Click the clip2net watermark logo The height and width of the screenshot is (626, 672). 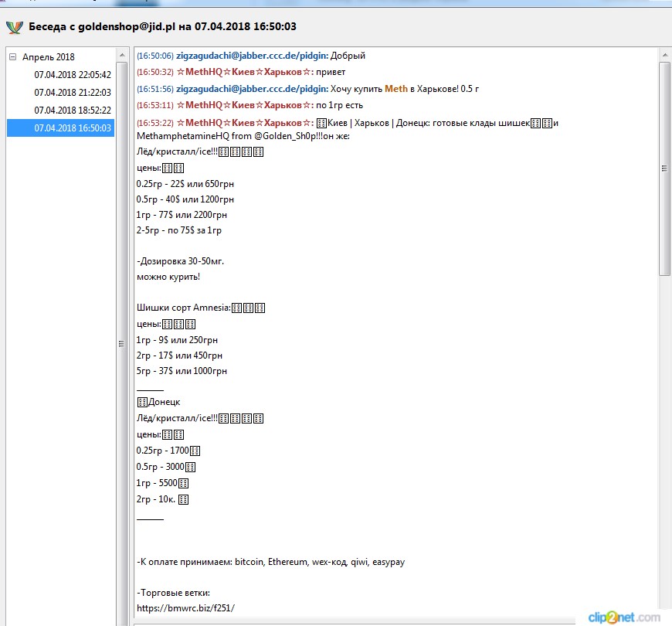pos(623,616)
